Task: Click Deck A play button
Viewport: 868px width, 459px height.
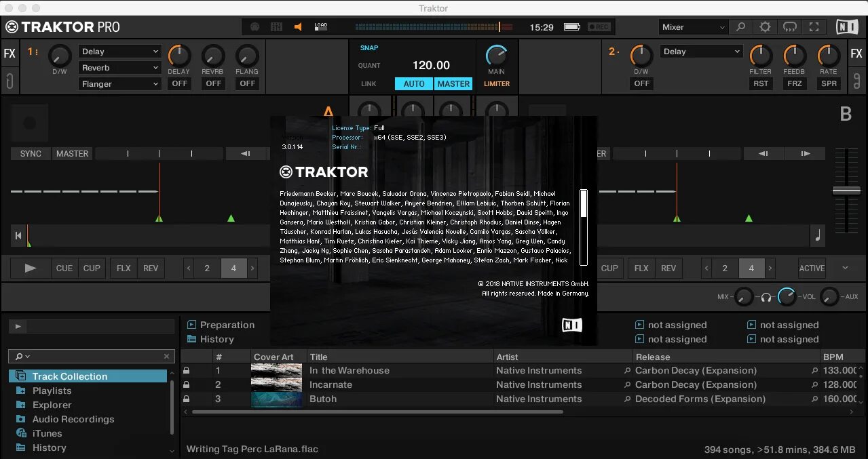Action: pos(31,268)
